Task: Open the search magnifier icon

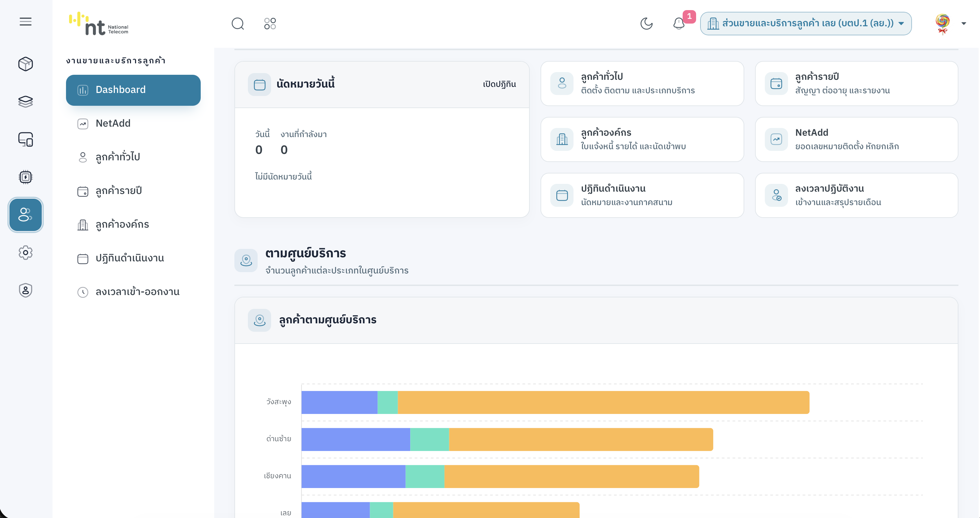Action: pos(238,24)
